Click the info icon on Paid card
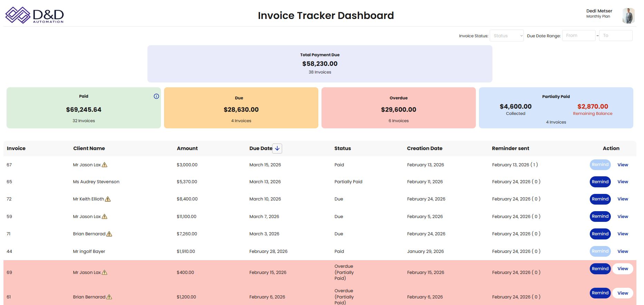The image size is (644, 305). 156,96
